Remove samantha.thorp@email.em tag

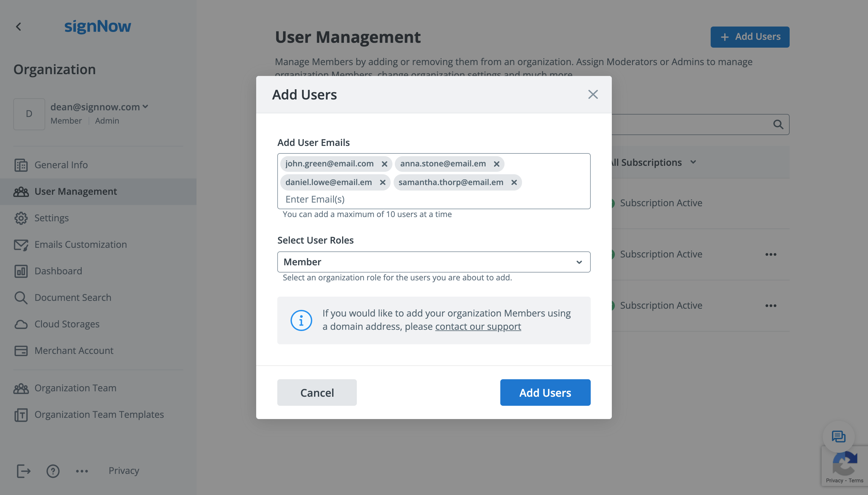point(513,182)
